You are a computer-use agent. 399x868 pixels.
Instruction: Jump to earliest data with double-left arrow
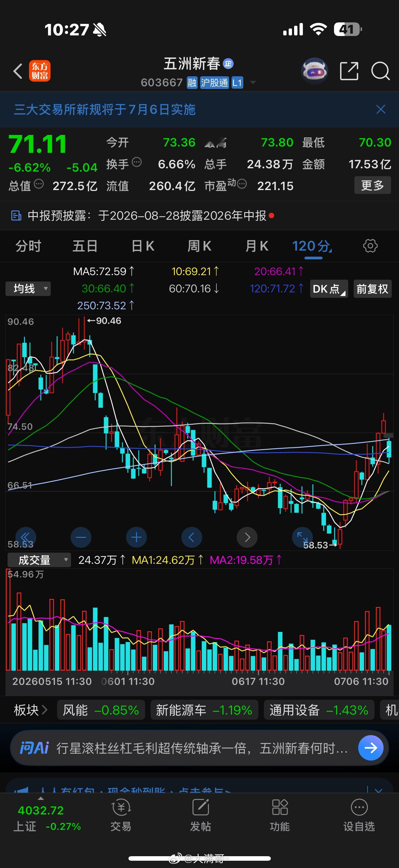tap(26, 537)
